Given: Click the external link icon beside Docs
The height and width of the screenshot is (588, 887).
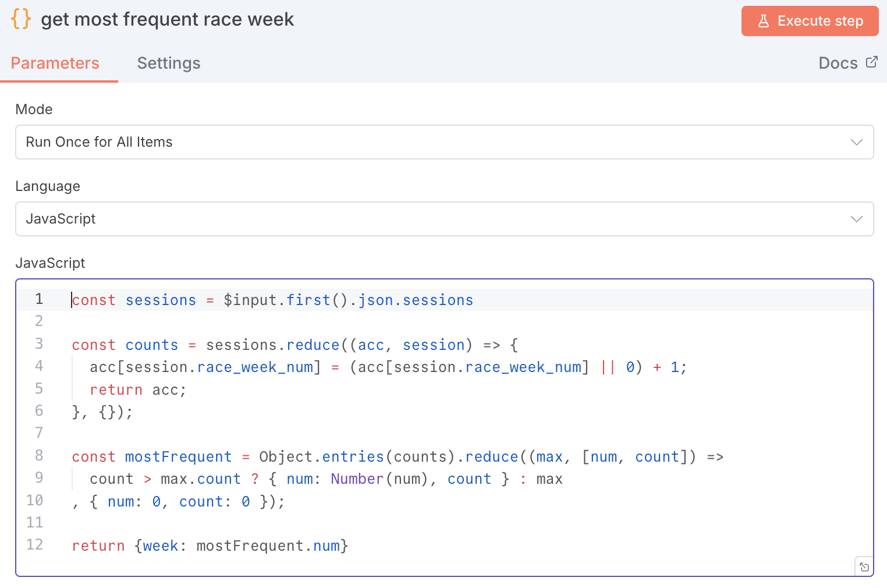Looking at the screenshot, I should pyautogui.click(x=871, y=62).
